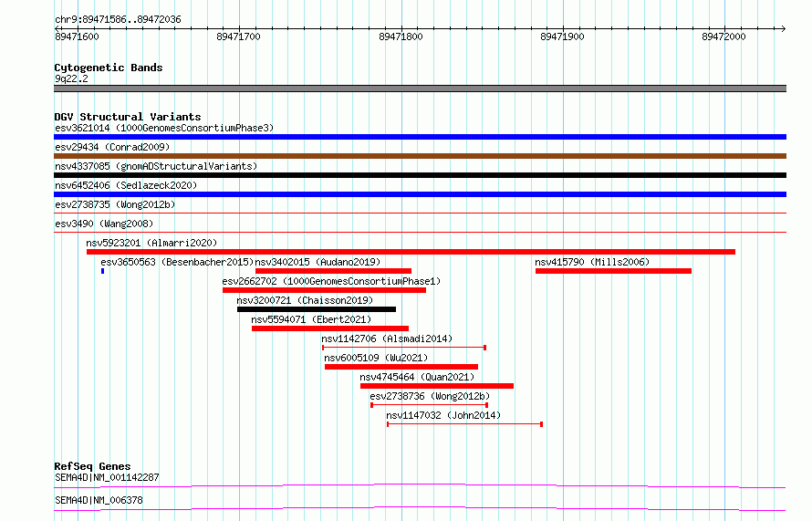Screen dimensions: 812x521
Task: Open the esv29434 Conrad2009 label
Action: [x=112, y=147]
